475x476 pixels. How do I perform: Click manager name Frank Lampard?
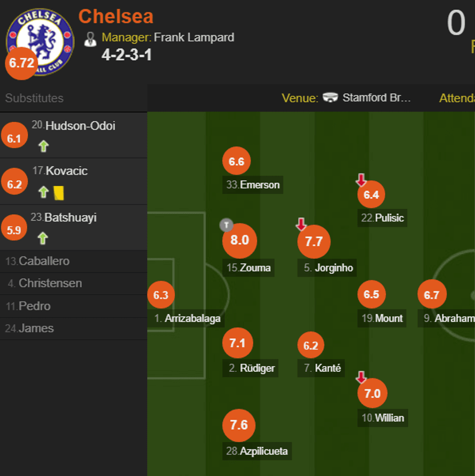click(x=194, y=37)
